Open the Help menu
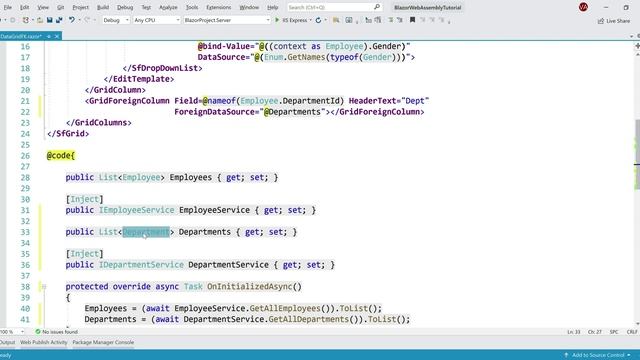 point(273,7)
